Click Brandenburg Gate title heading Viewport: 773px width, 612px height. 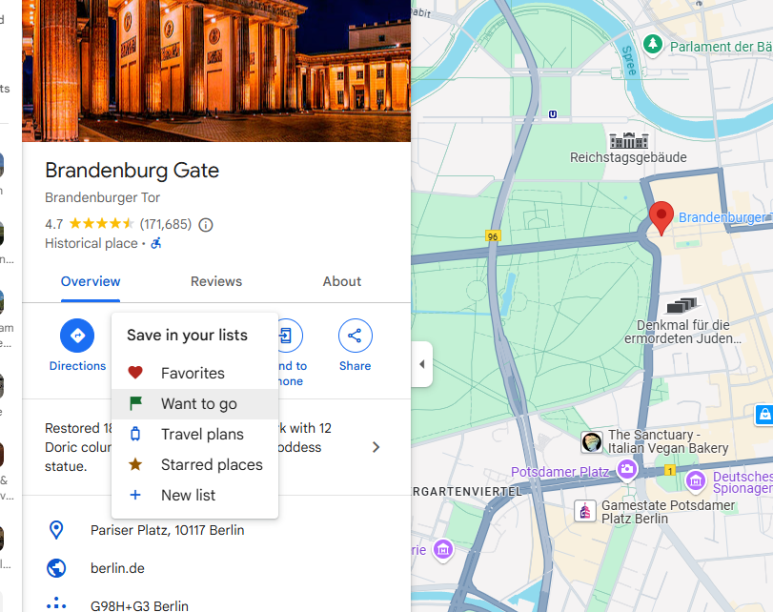pos(132,170)
